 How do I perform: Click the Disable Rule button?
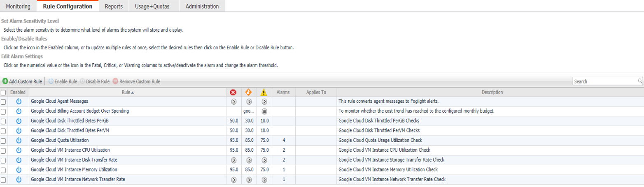pyautogui.click(x=95, y=81)
